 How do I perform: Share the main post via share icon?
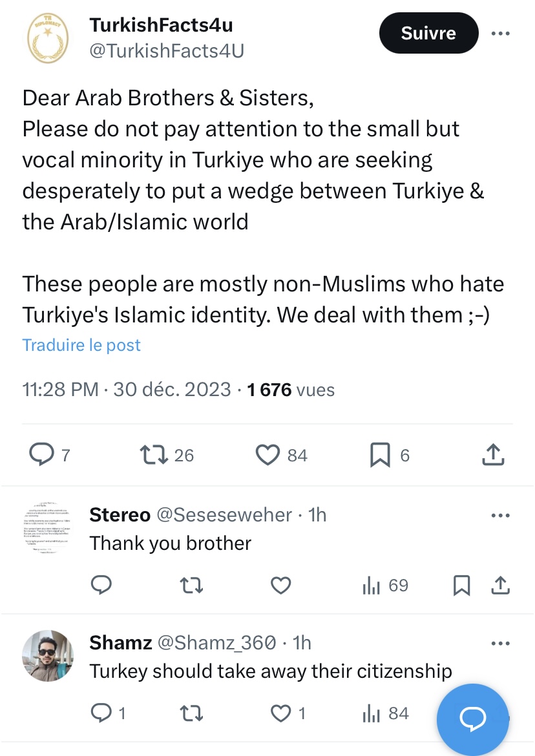[493, 455]
